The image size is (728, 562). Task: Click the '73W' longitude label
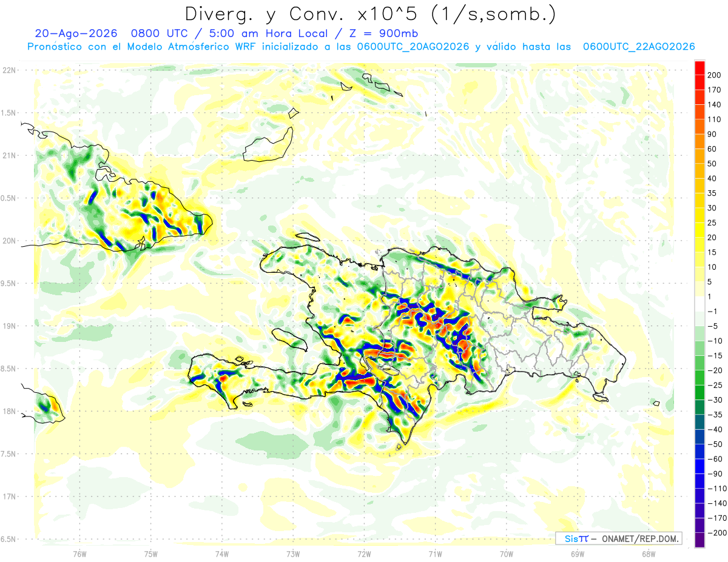(x=293, y=554)
